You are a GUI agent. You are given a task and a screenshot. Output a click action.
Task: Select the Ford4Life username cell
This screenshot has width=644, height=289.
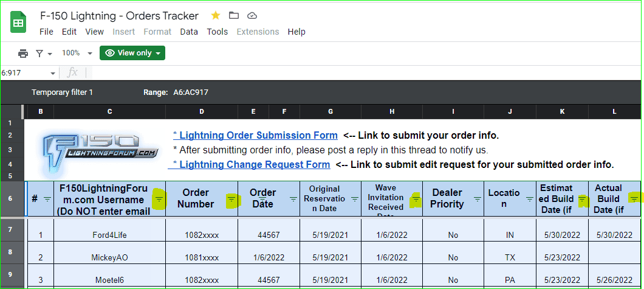109,235
